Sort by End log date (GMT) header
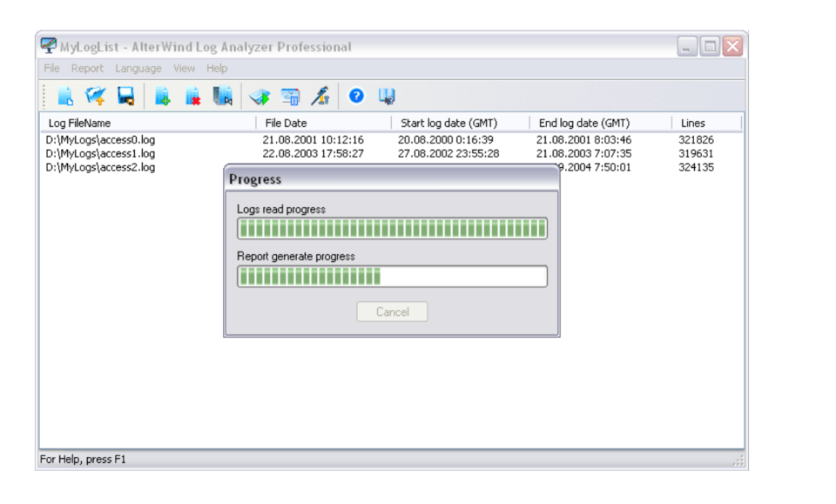This screenshot has height=504, width=836. tap(601, 123)
